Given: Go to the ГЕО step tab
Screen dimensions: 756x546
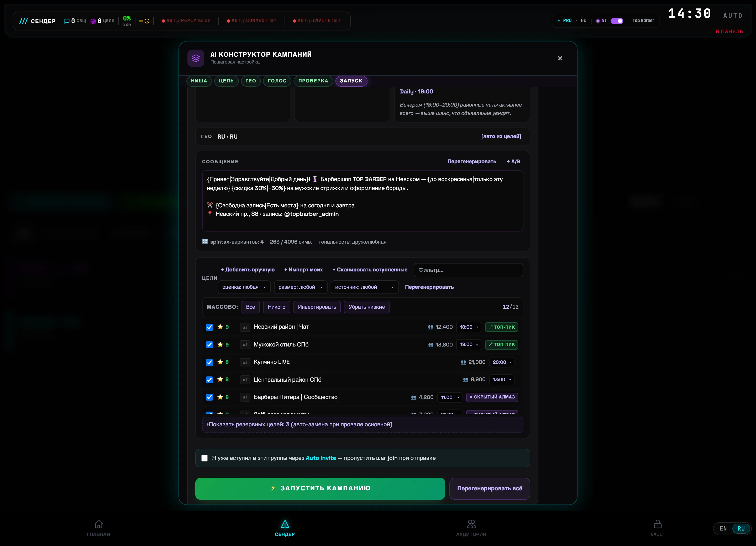Looking at the screenshot, I should 251,81.
